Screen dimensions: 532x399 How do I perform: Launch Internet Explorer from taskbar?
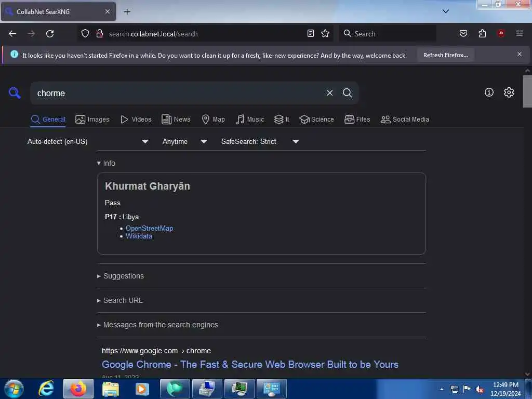(46, 389)
